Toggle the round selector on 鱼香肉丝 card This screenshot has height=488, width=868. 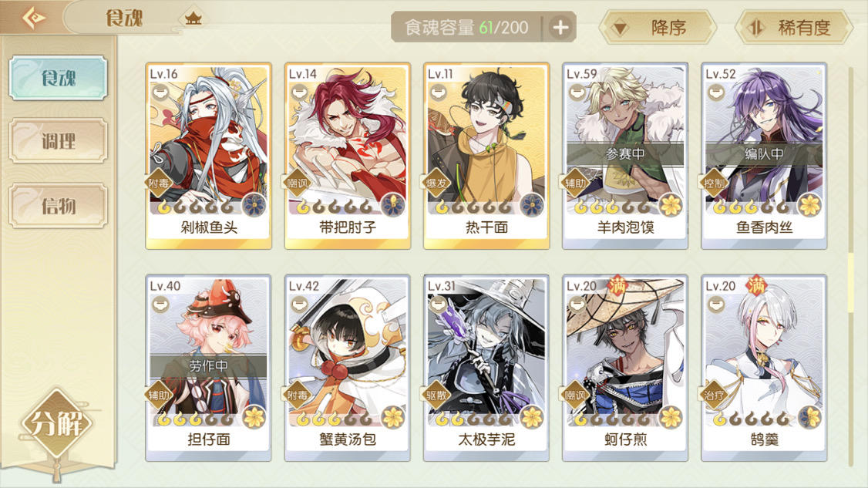tap(716, 92)
